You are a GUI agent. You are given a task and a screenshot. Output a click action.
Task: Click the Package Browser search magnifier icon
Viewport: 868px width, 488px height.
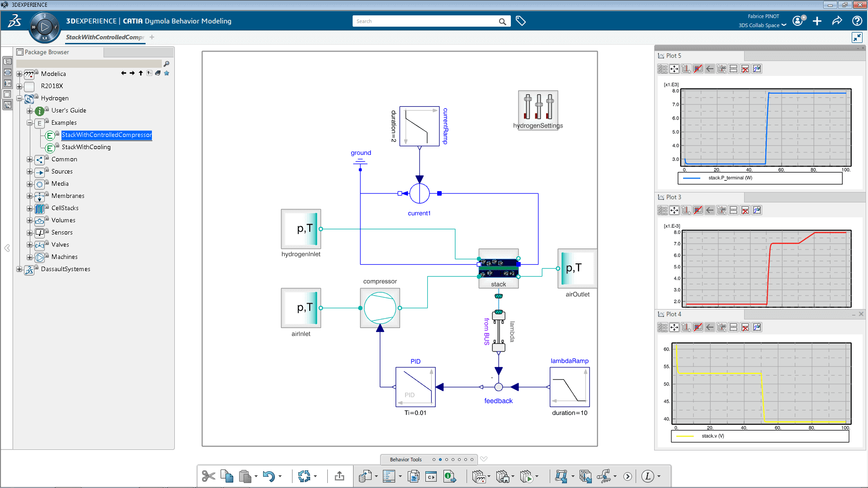pyautogui.click(x=166, y=64)
